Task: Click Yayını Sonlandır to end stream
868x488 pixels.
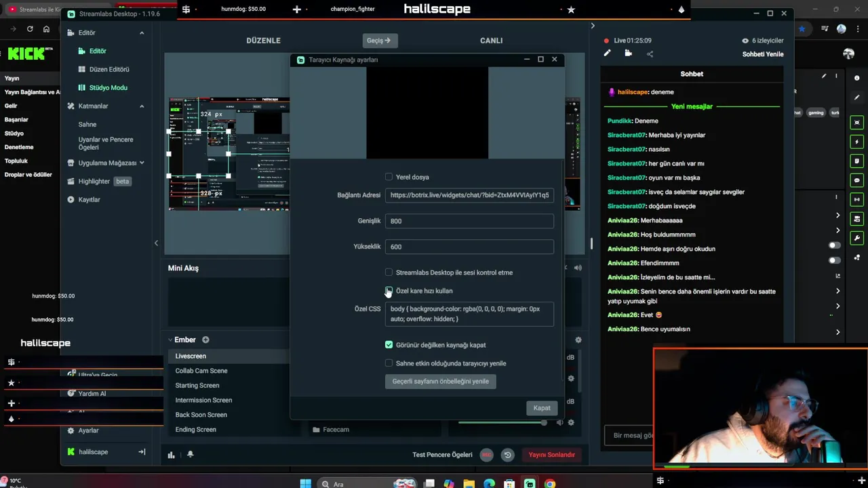Action: (552, 455)
